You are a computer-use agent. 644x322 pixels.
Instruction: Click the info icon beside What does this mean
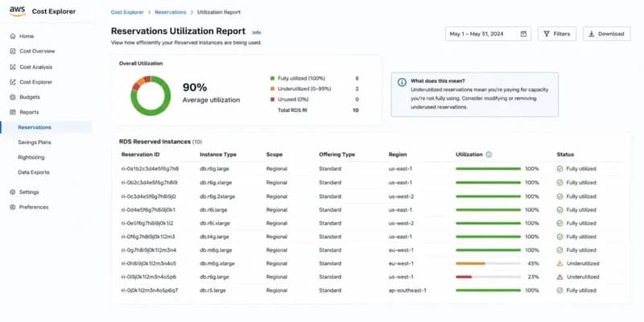pyautogui.click(x=402, y=82)
